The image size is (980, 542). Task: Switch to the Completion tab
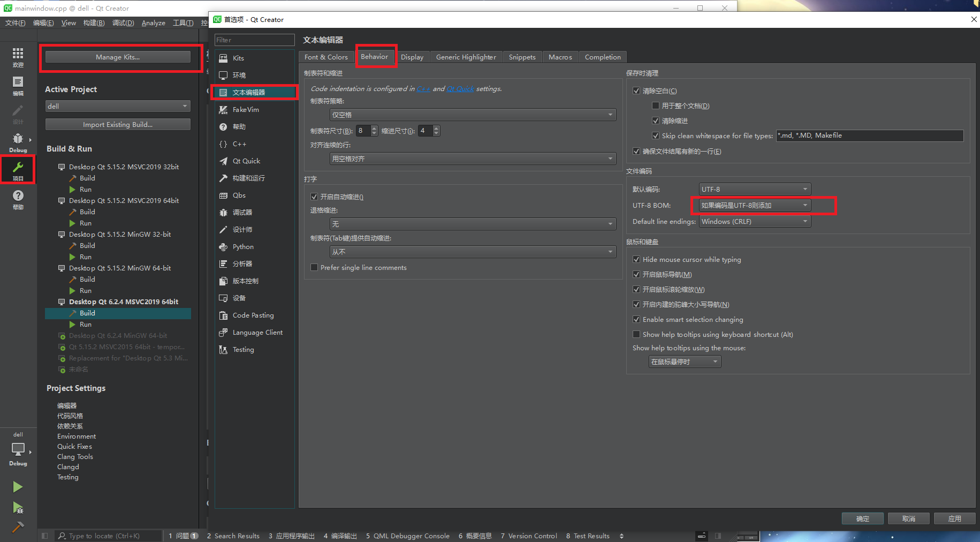[603, 57]
